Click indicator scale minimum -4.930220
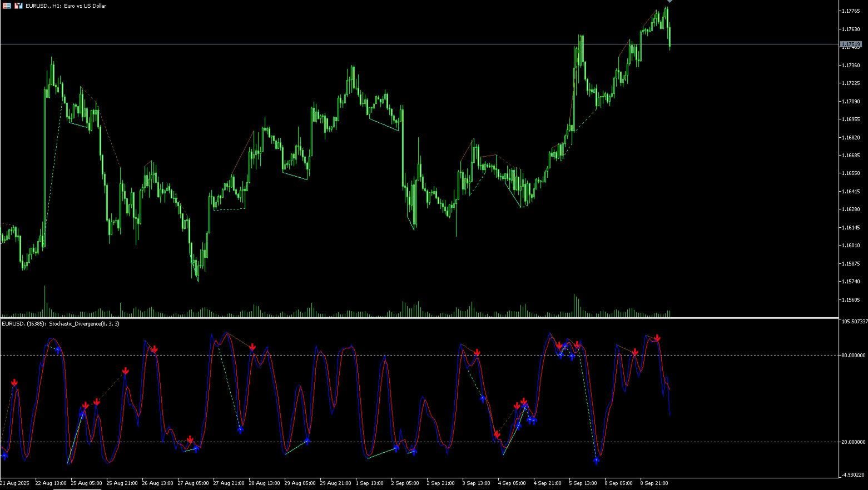This screenshot has width=868, height=490. pyautogui.click(x=853, y=475)
